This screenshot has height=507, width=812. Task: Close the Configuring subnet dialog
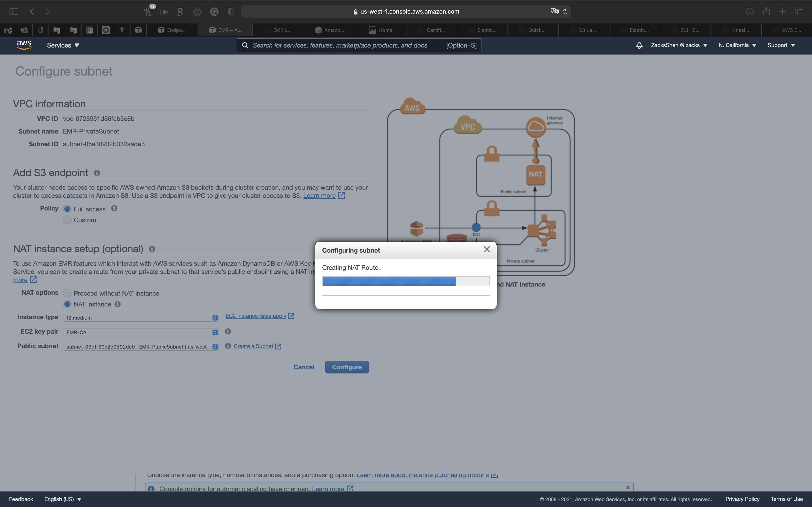click(x=486, y=249)
